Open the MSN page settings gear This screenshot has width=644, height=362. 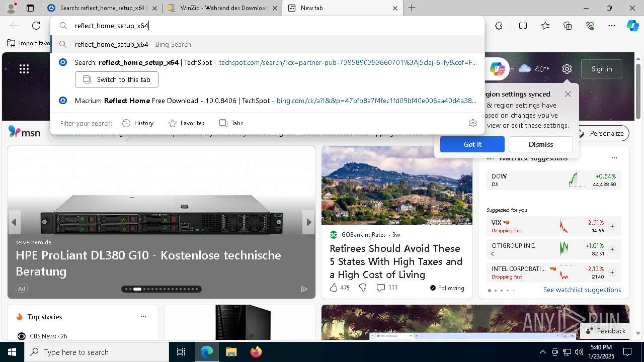567,69
